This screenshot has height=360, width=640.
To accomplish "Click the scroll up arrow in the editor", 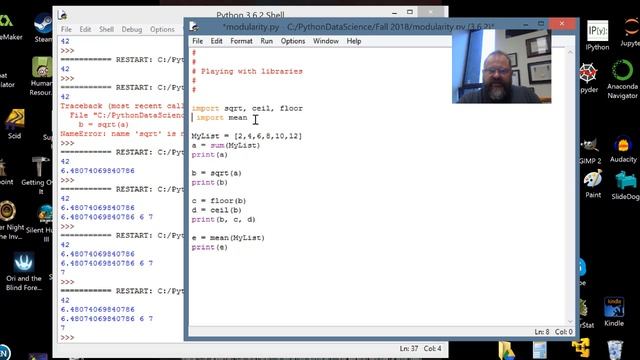I will pyautogui.click(x=570, y=53).
